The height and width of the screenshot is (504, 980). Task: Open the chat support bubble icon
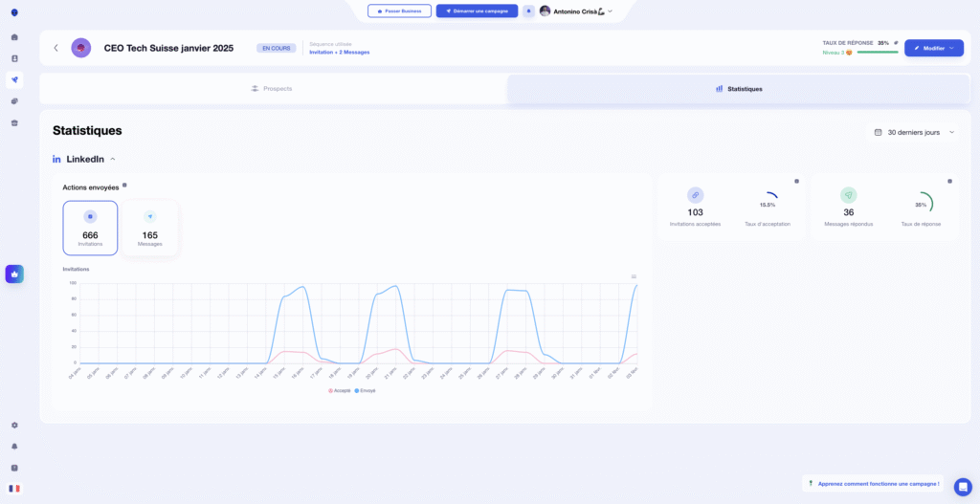point(962,487)
